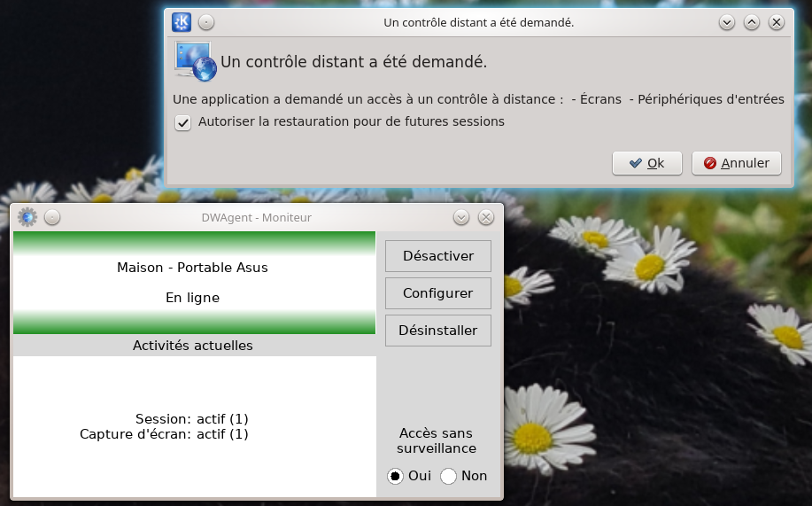812x506 pixels.
Task: Click the 'Accès sans surveillance' label
Action: (x=436, y=440)
